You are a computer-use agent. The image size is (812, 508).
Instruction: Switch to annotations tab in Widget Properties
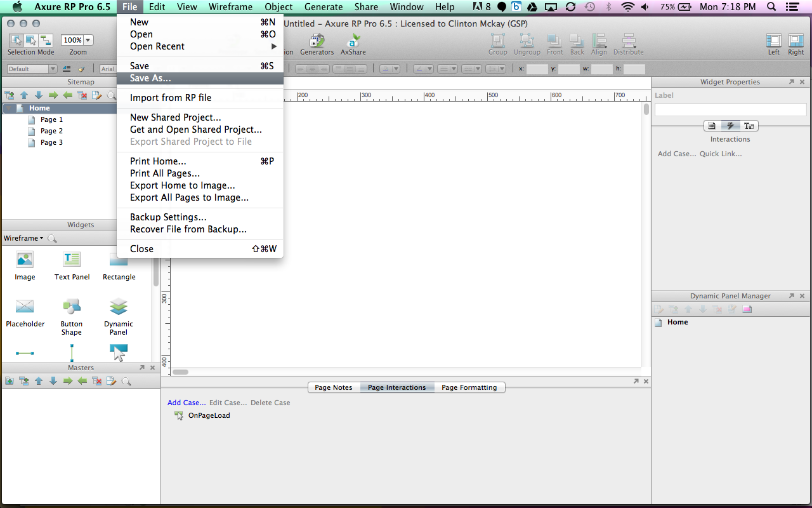click(712, 126)
